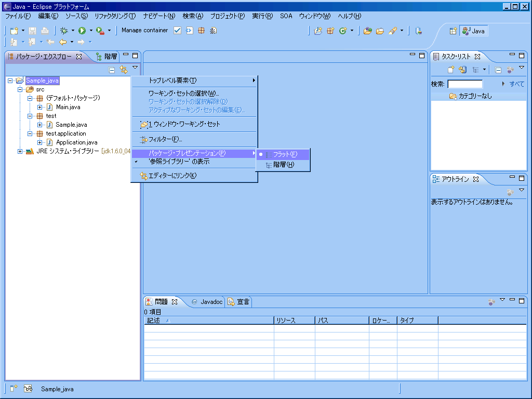Click Link with Editor icon in Package Explorer

click(x=124, y=70)
